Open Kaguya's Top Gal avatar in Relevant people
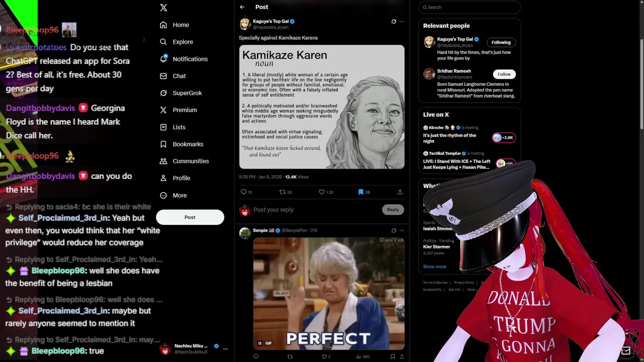 click(429, 42)
